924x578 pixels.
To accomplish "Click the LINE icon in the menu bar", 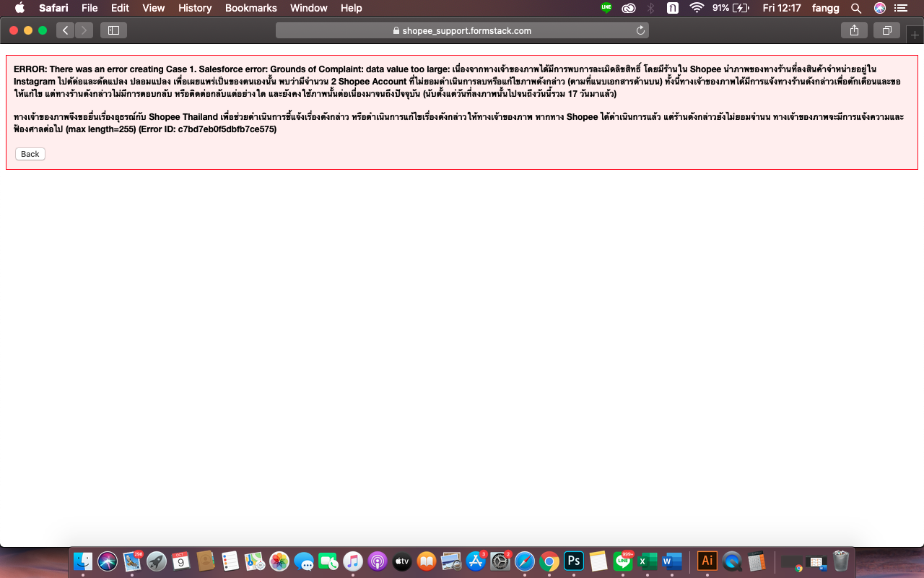I will coord(606,8).
